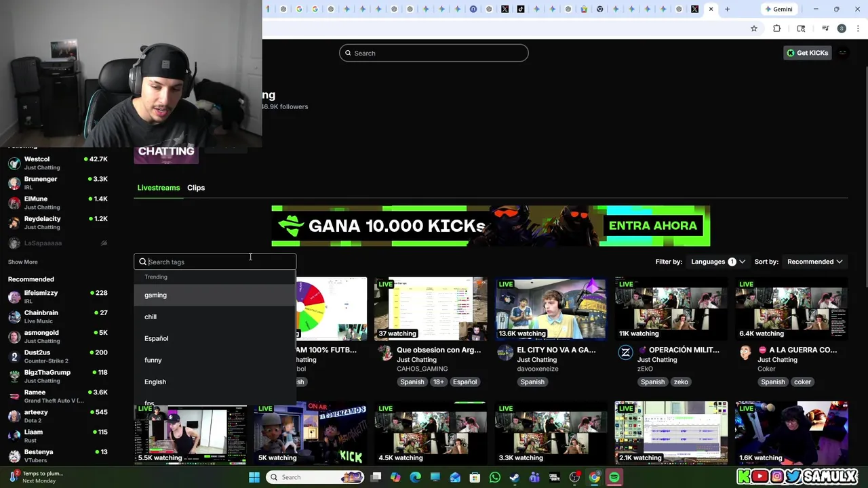This screenshot has width=868, height=488.
Task: Choose the funny tag suggestion
Action: click(215, 360)
